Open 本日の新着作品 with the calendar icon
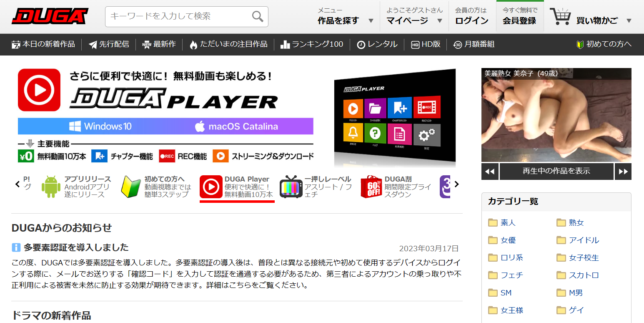 (43, 44)
